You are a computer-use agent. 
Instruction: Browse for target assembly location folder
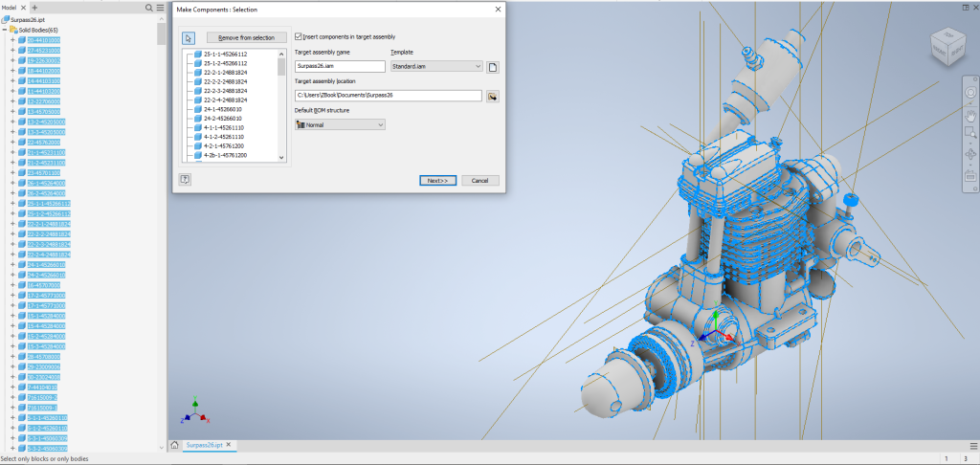[493, 96]
